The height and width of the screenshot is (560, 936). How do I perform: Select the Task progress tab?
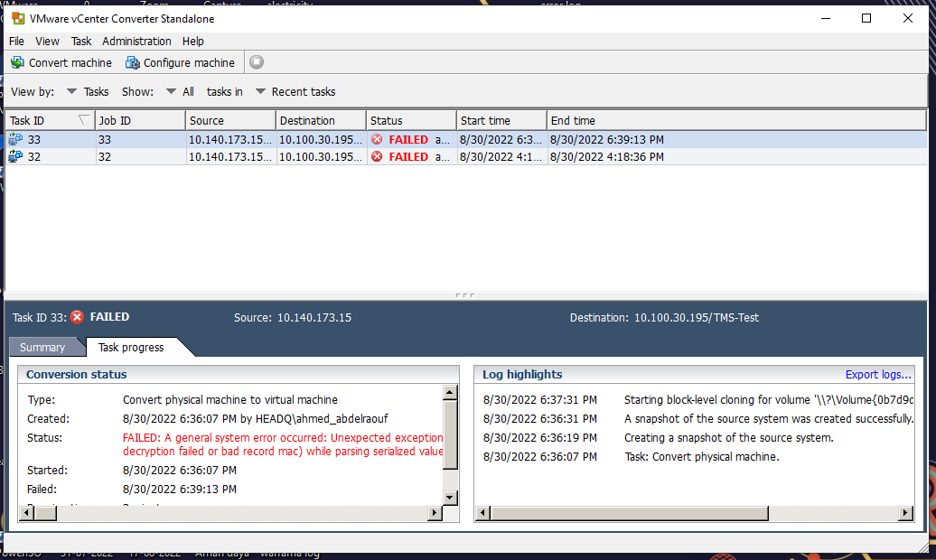131,347
